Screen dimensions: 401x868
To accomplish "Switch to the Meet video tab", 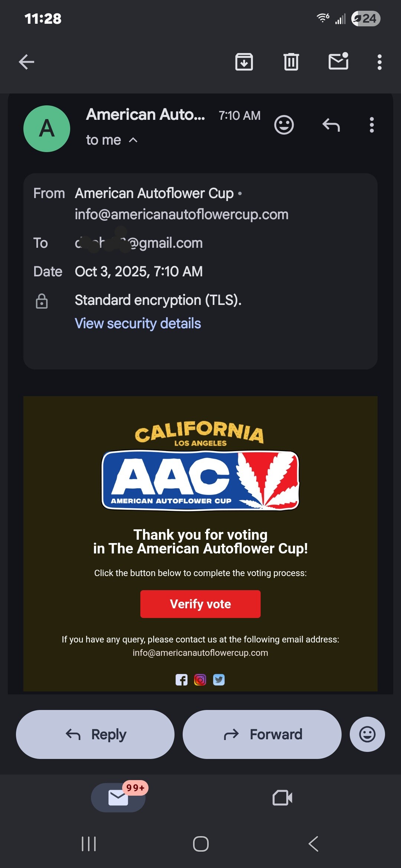I will click(283, 798).
